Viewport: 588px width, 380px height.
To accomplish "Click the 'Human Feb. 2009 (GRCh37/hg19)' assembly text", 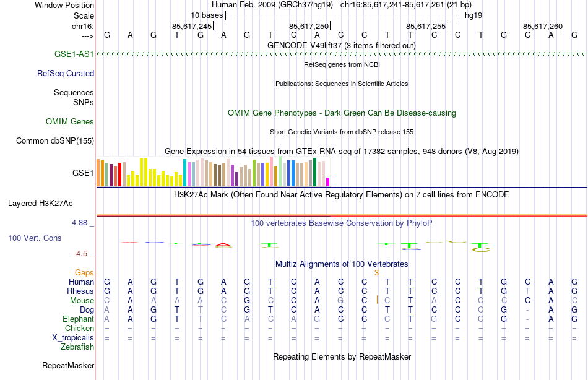I will [272, 5].
